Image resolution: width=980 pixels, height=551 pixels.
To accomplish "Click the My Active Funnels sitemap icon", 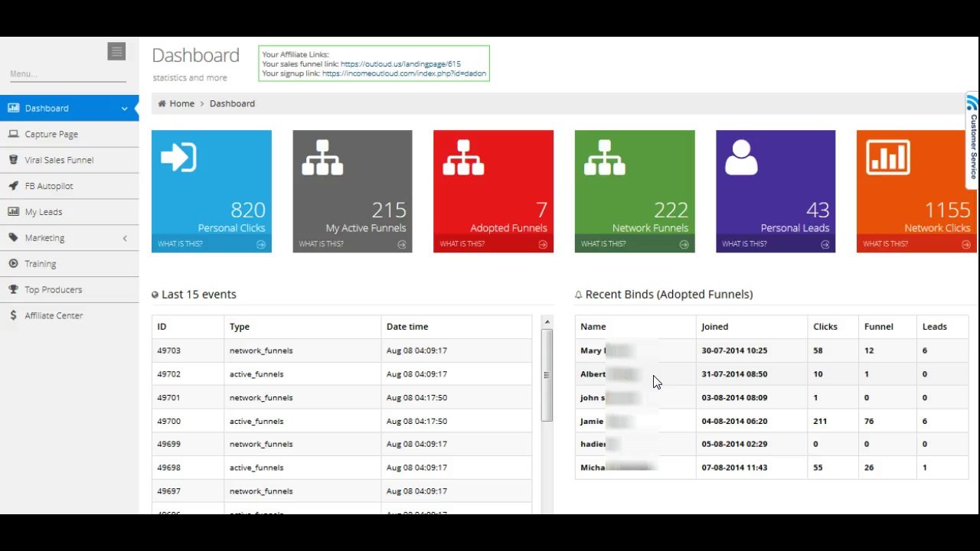I will [322, 157].
